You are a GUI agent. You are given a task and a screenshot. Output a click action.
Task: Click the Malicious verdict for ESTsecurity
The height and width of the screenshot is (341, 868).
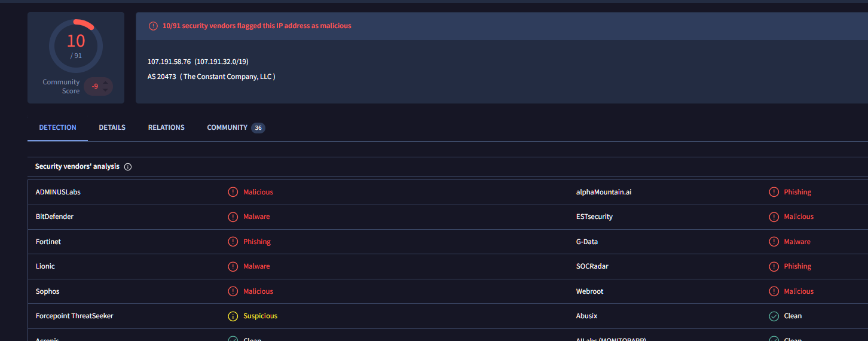point(799,217)
